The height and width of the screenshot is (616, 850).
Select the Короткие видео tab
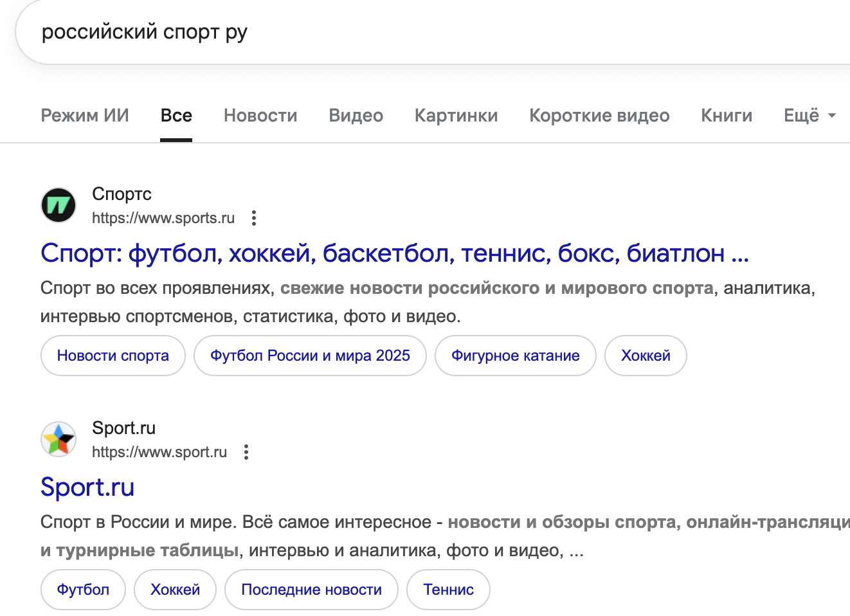599,116
